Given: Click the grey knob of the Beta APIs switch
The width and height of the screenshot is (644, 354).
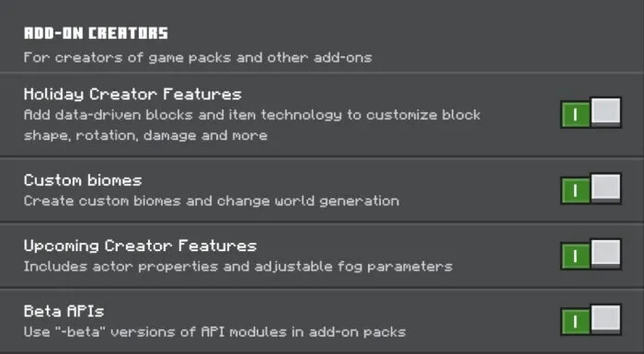Looking at the screenshot, I should 605,318.
